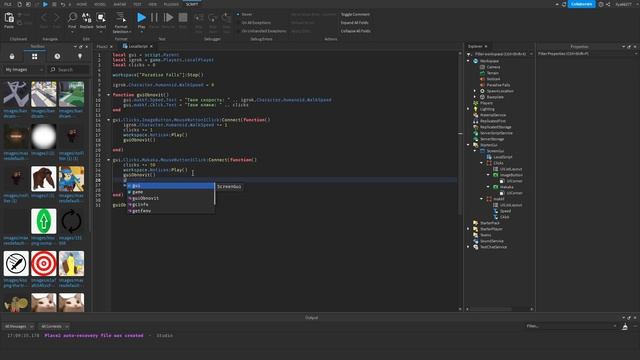Image resolution: width=640 pixels, height=360 pixels.
Task: Switch to the MODEL ribbon tab
Action: 100,4
